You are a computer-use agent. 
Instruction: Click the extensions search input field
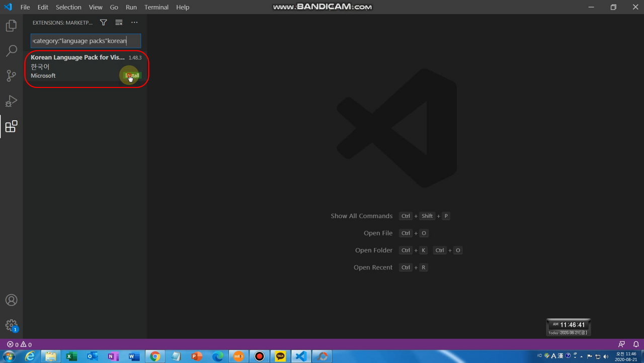click(x=86, y=41)
